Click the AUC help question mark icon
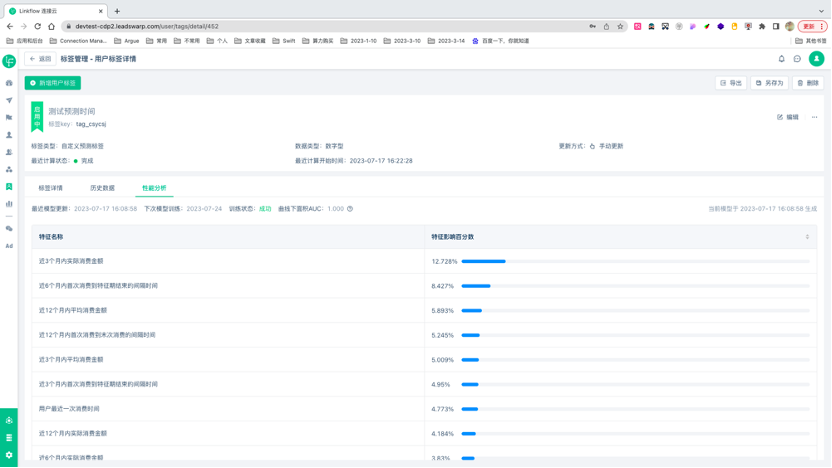The width and height of the screenshot is (832, 468). pyautogui.click(x=350, y=209)
